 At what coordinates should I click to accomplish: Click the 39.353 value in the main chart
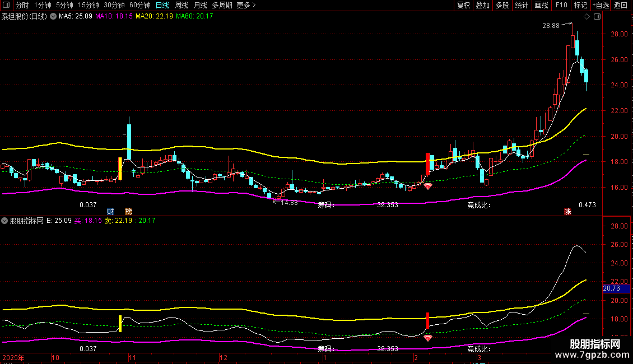[x=388, y=205]
